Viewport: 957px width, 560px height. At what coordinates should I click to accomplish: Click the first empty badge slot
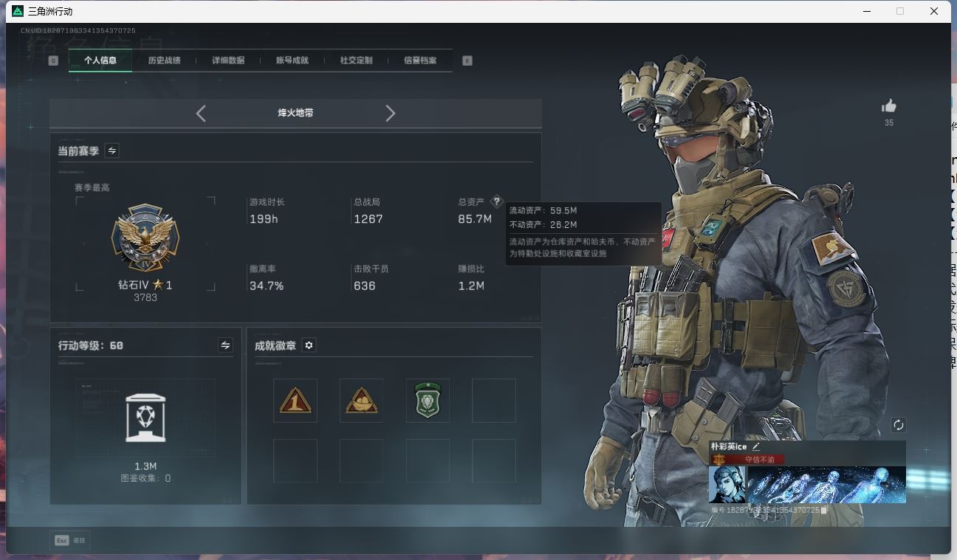[x=494, y=401]
